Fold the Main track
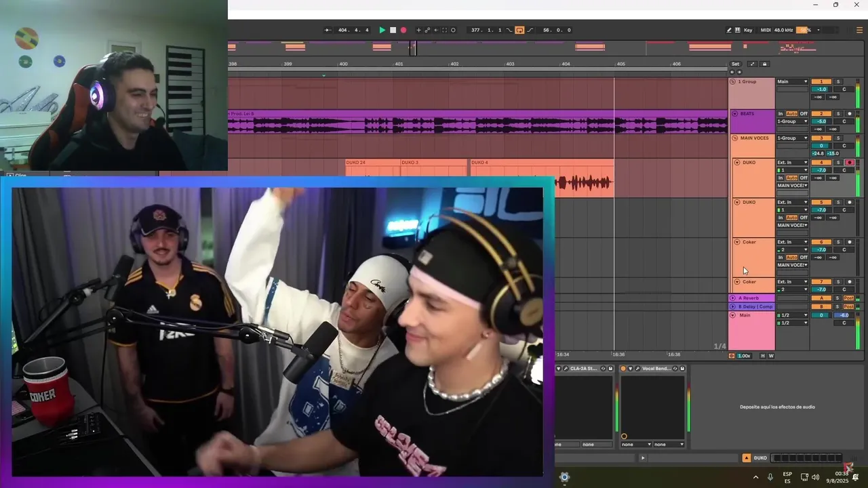Screen dimensions: 868x488 click(732, 315)
